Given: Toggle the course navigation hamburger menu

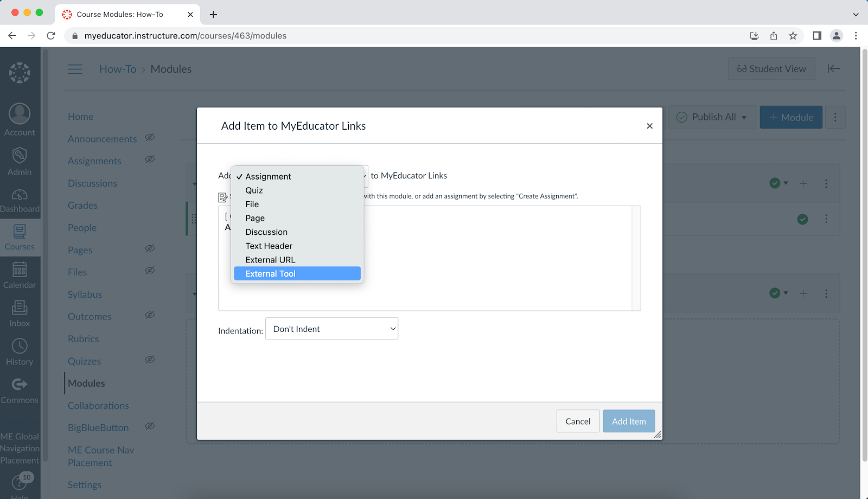Looking at the screenshot, I should 75,69.
